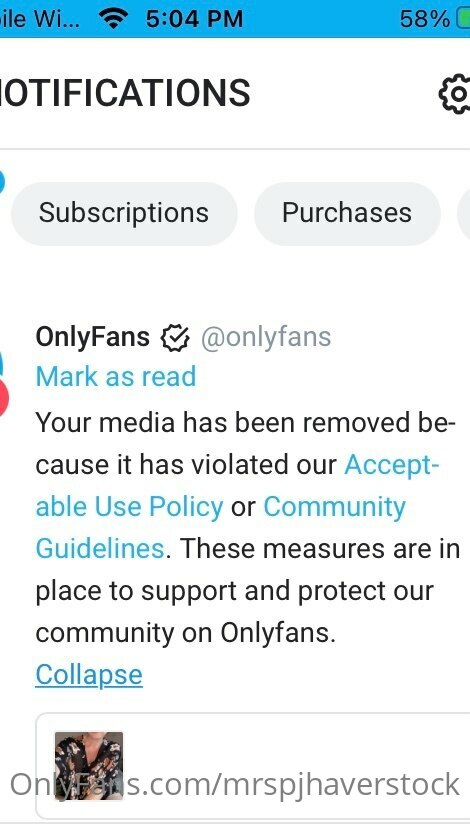This screenshot has width=470, height=835.
Task: Collapse the expanded notification message
Action: pyautogui.click(x=89, y=675)
